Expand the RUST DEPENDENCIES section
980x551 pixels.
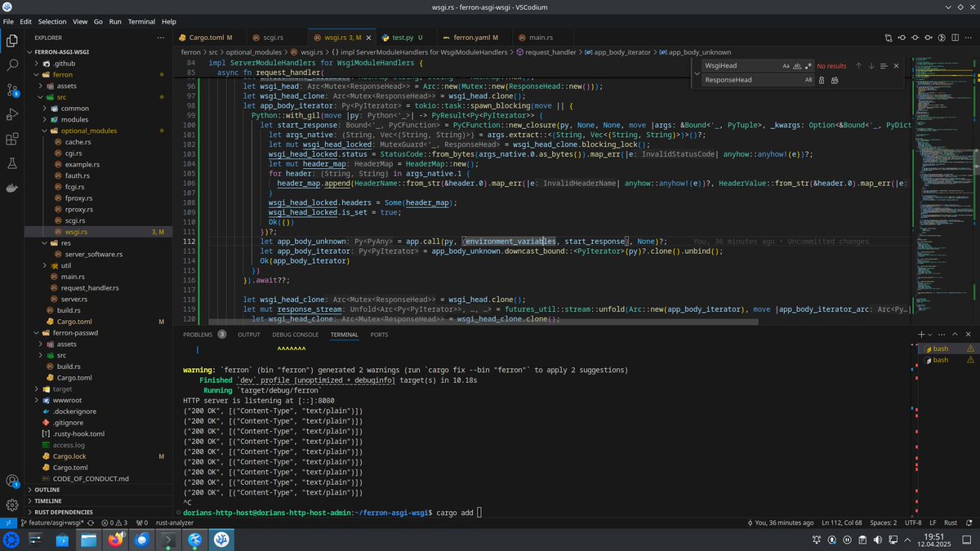pos(64,512)
